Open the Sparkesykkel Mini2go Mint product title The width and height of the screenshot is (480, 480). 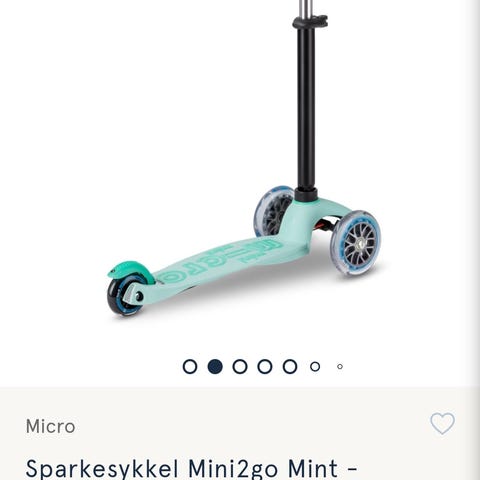(x=192, y=469)
